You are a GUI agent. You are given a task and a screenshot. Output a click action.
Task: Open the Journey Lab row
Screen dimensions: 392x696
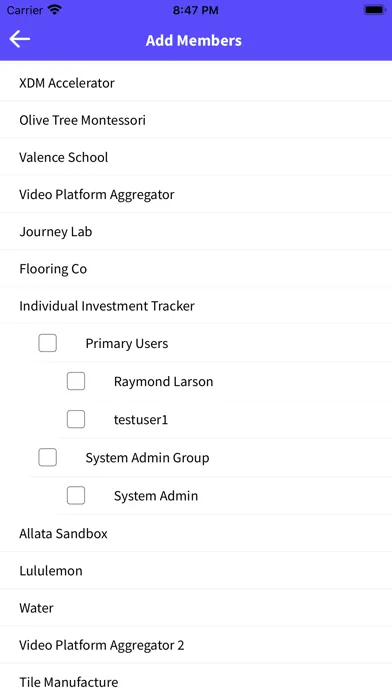pos(196,231)
